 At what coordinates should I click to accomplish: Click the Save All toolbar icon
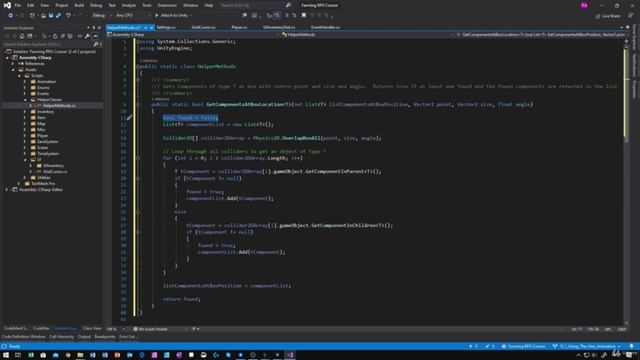point(58,16)
